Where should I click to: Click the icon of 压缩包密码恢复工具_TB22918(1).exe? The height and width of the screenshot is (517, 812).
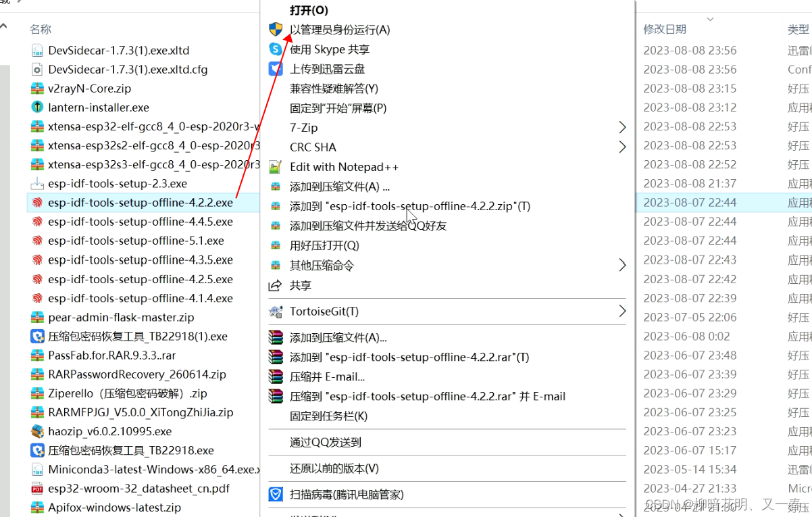37,336
